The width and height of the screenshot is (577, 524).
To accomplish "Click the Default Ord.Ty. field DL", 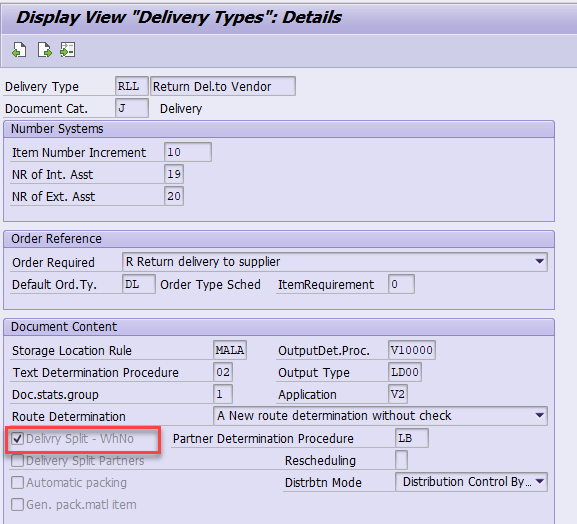I will coord(138,284).
